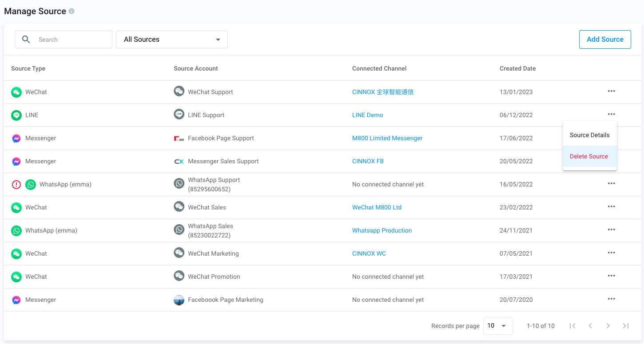Click the info icon beside Manage Source

tap(72, 12)
